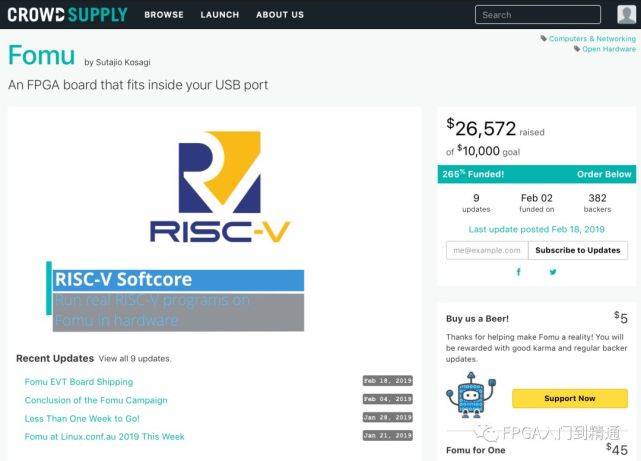Click Subscribe to Updates button

[x=578, y=250]
